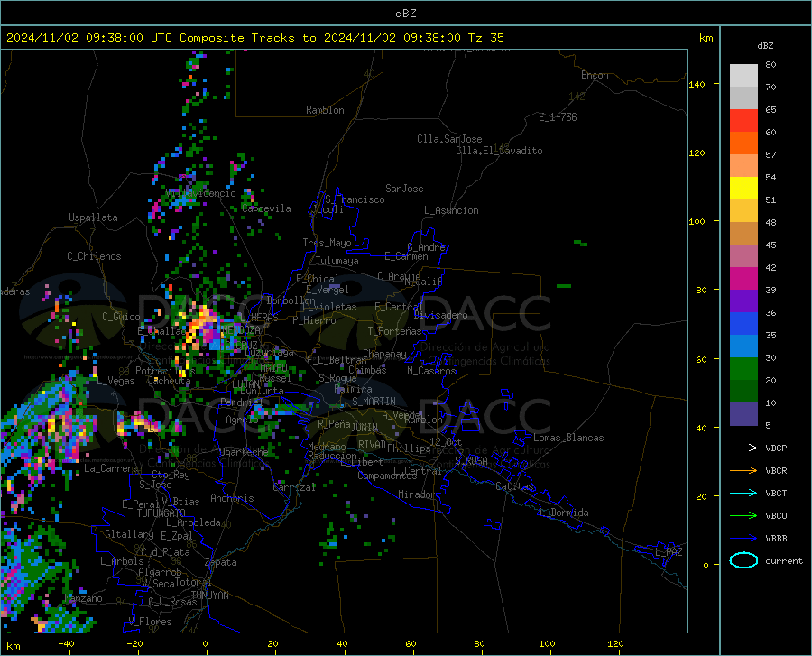Click the Catitas location label
The height and width of the screenshot is (656, 812).
(514, 486)
